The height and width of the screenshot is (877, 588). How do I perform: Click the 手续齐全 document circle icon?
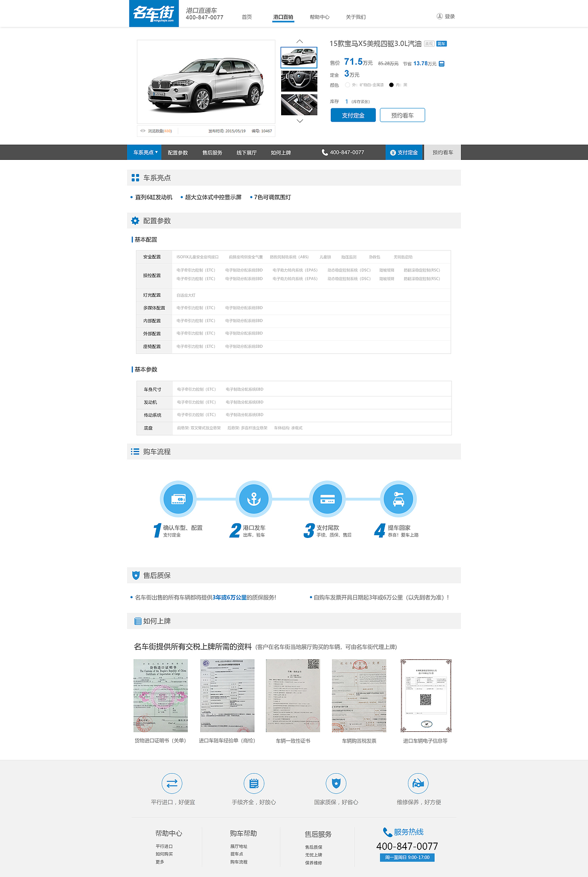point(254,783)
